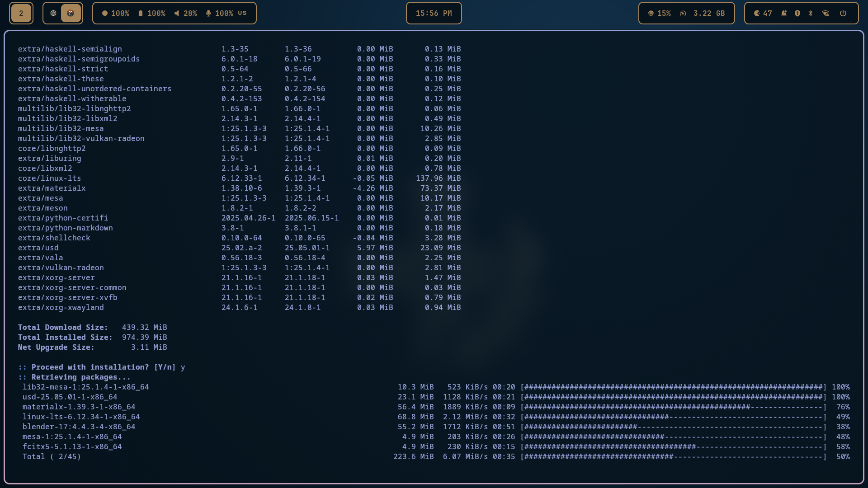Image resolution: width=868 pixels, height=488 pixels.
Task: Click the US keyboard layout indicator
Action: pos(242,13)
